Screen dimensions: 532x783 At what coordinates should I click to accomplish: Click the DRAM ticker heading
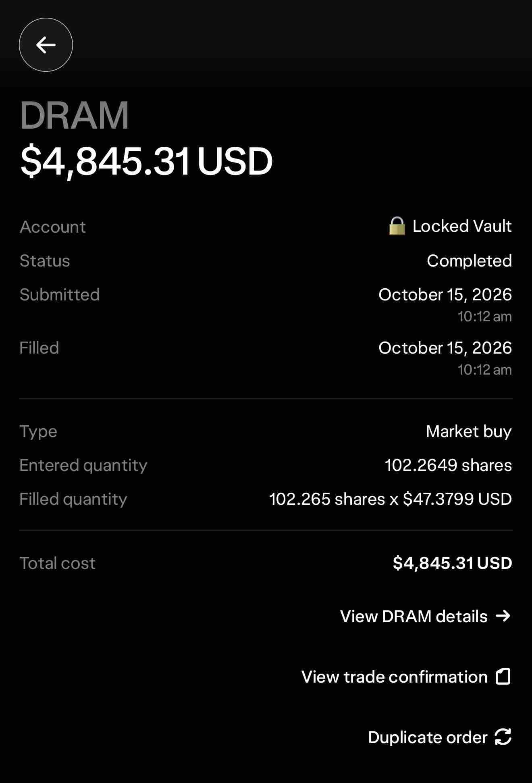tap(74, 115)
